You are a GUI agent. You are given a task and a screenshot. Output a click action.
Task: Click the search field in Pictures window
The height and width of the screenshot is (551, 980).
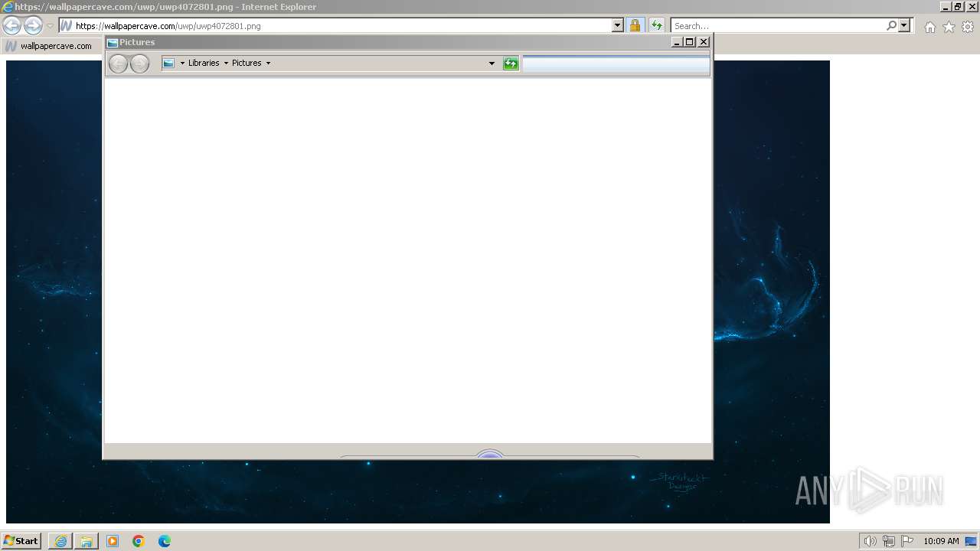616,64
